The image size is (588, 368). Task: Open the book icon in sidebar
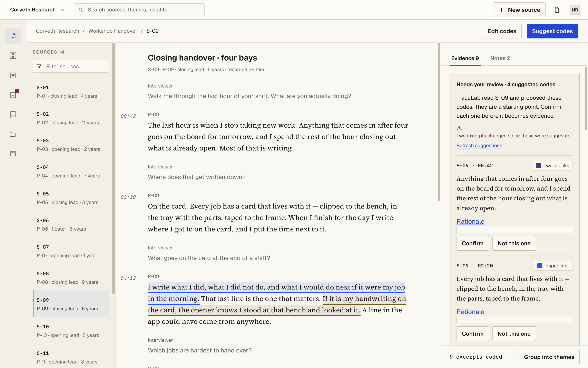13,114
